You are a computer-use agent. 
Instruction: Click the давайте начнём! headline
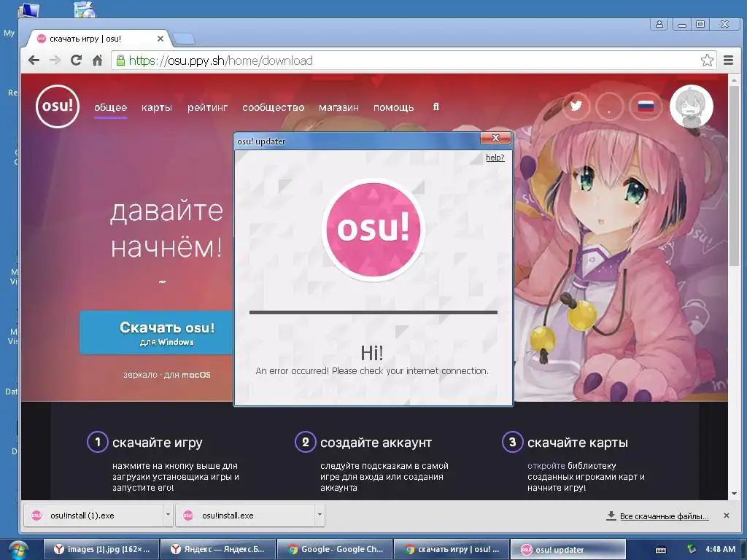pyautogui.click(x=167, y=229)
